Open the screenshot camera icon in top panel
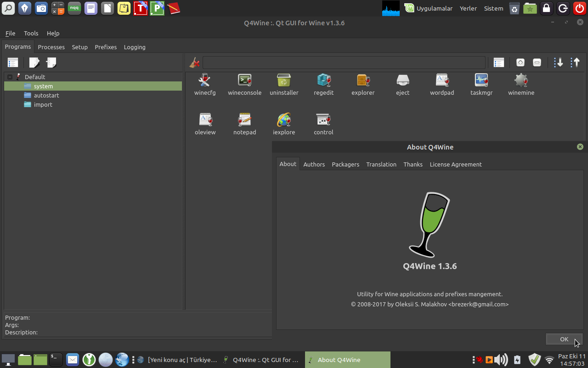This screenshot has width=588, height=368. [x=41, y=8]
